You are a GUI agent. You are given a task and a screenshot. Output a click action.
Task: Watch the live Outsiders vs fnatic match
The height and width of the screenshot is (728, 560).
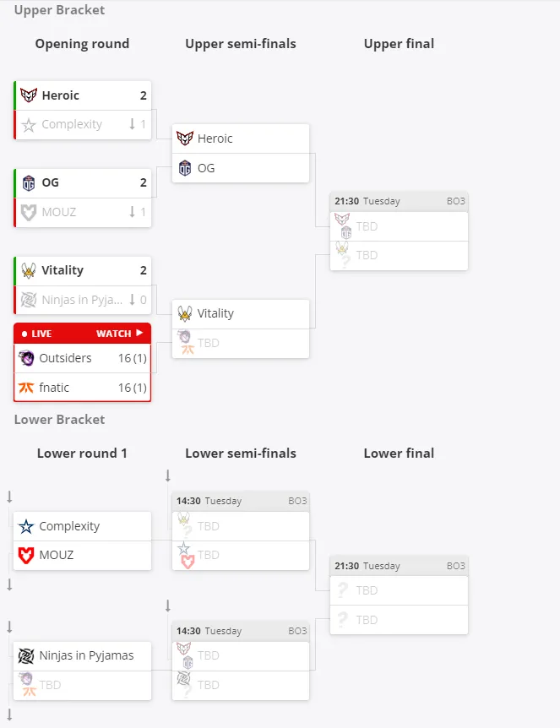point(119,334)
